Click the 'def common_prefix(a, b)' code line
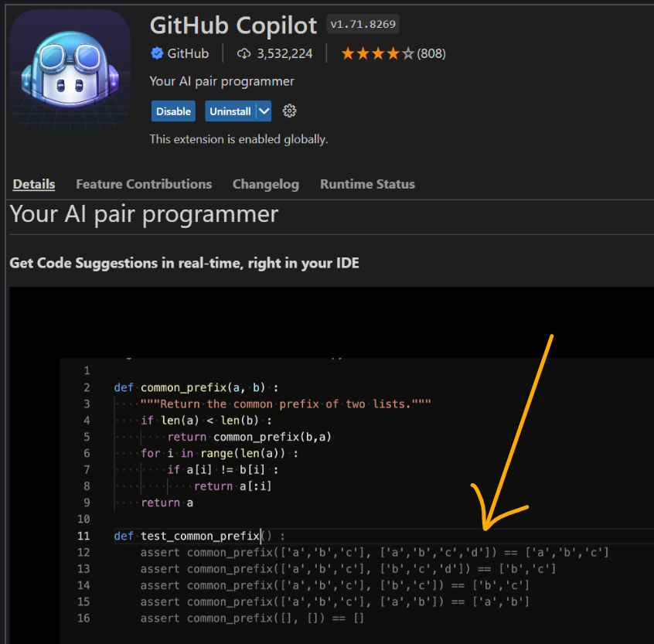This screenshot has height=644, width=654. 196,387
